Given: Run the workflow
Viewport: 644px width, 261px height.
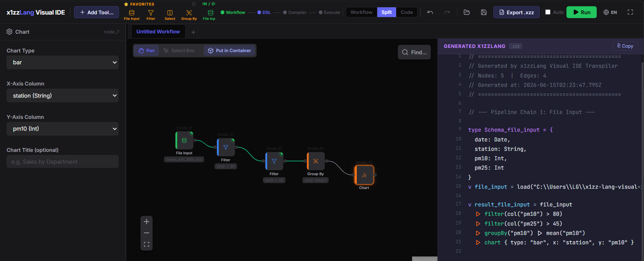Looking at the screenshot, I should [x=581, y=12].
